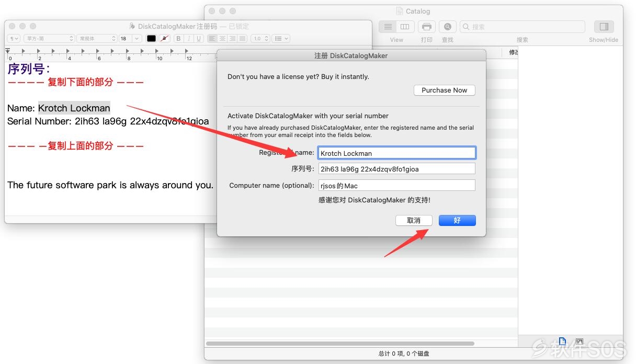Switch Catalog window to column view

click(405, 27)
